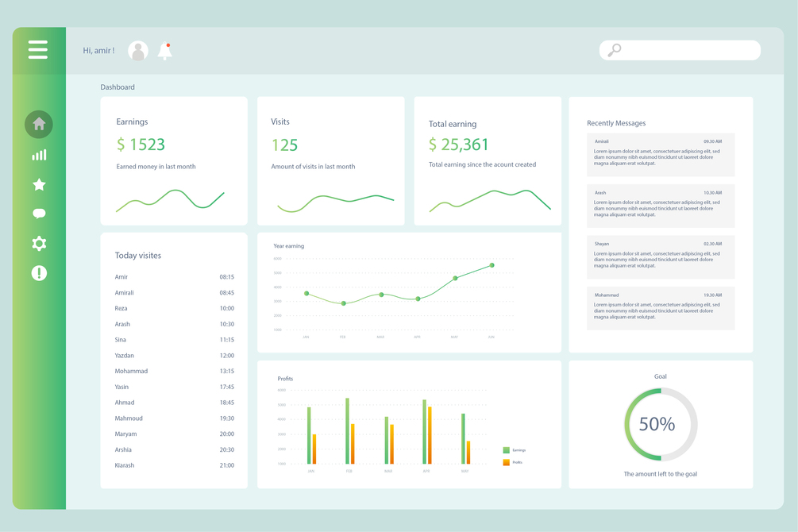
Task: Click the Today visites heading
Action: coord(138,256)
